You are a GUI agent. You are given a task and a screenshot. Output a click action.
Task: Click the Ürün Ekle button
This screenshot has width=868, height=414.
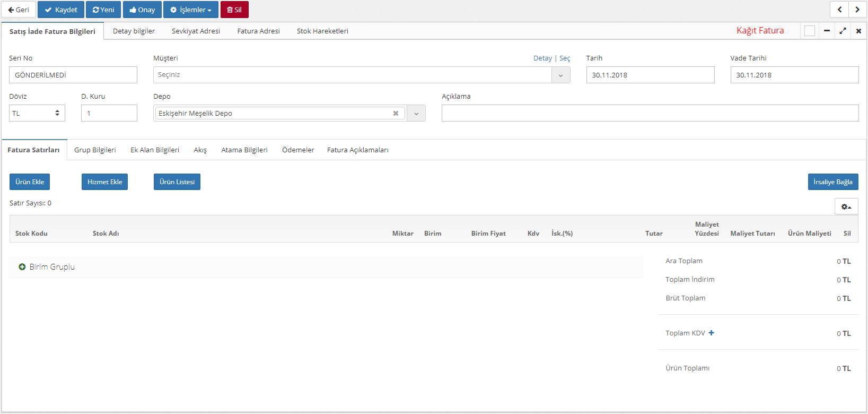(x=30, y=182)
